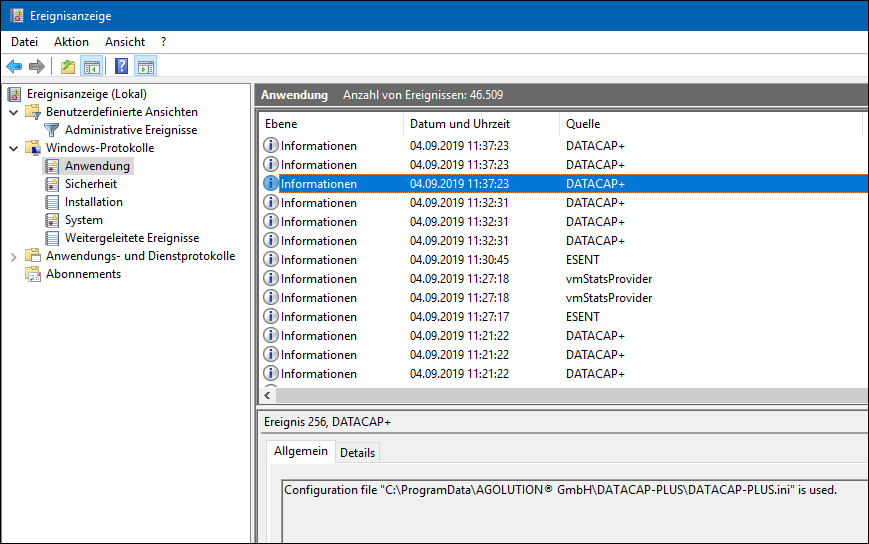Click the event list horizontal scrollbar track
Viewport: 869px width, 544px height.
pyautogui.click(x=572, y=396)
